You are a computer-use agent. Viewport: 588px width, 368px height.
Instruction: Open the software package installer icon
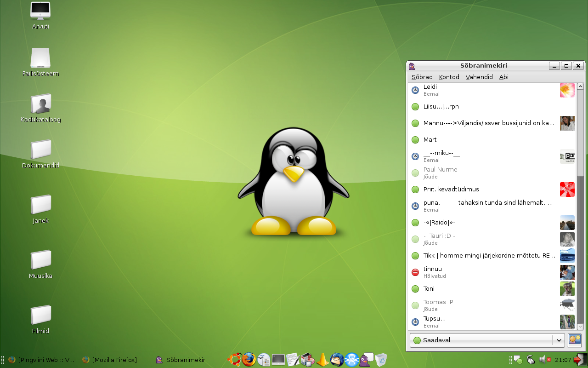307,360
